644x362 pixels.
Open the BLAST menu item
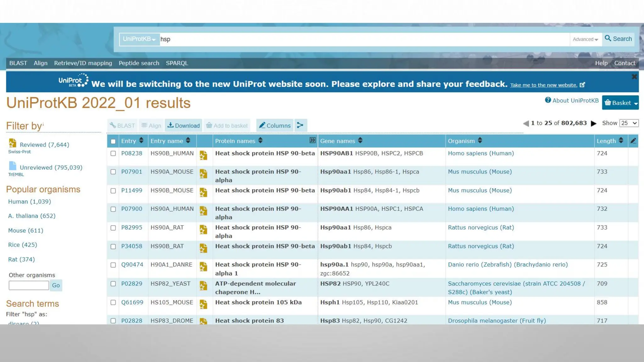[18, 63]
